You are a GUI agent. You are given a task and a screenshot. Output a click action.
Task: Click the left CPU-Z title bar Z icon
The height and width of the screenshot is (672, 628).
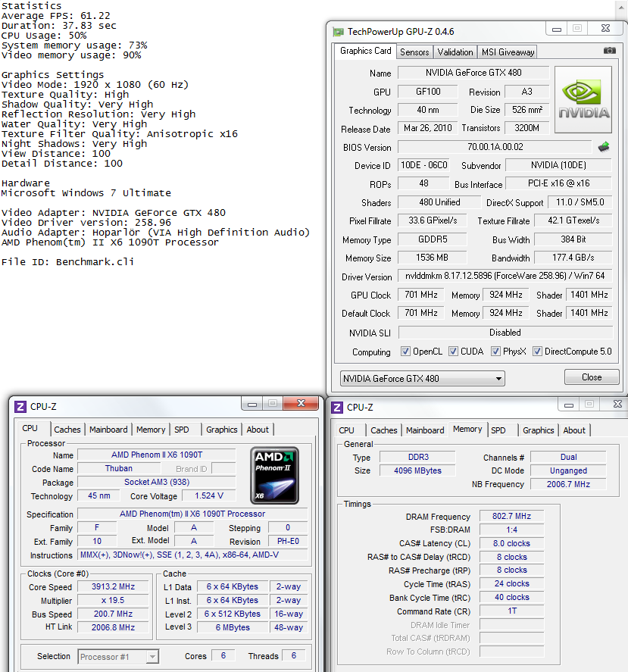point(20,406)
